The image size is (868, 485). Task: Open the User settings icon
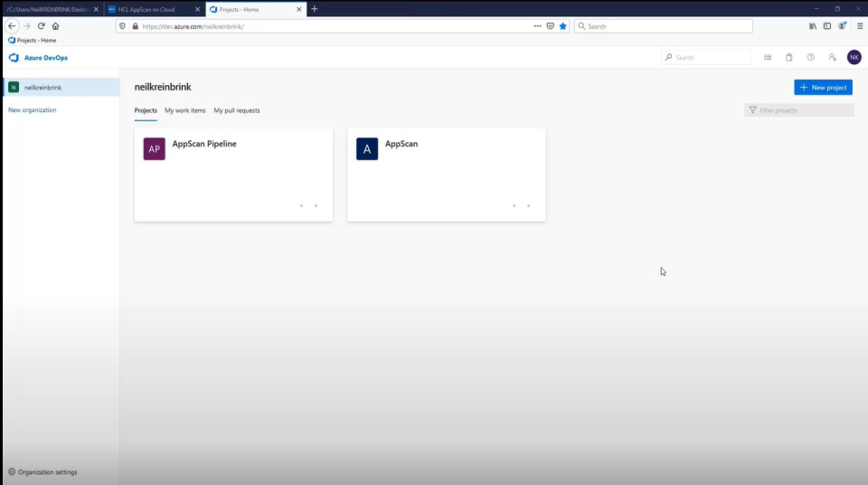click(832, 58)
